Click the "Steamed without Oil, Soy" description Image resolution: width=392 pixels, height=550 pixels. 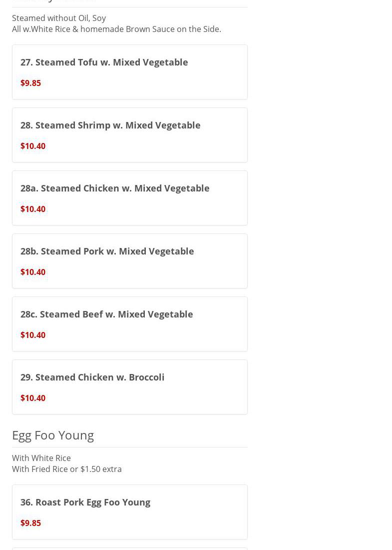pyautogui.click(x=59, y=18)
